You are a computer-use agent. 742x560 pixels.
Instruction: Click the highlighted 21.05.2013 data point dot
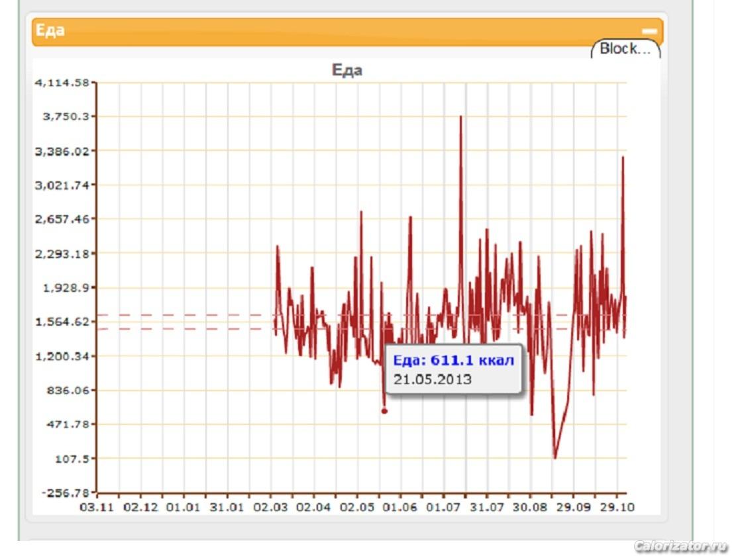(x=384, y=411)
